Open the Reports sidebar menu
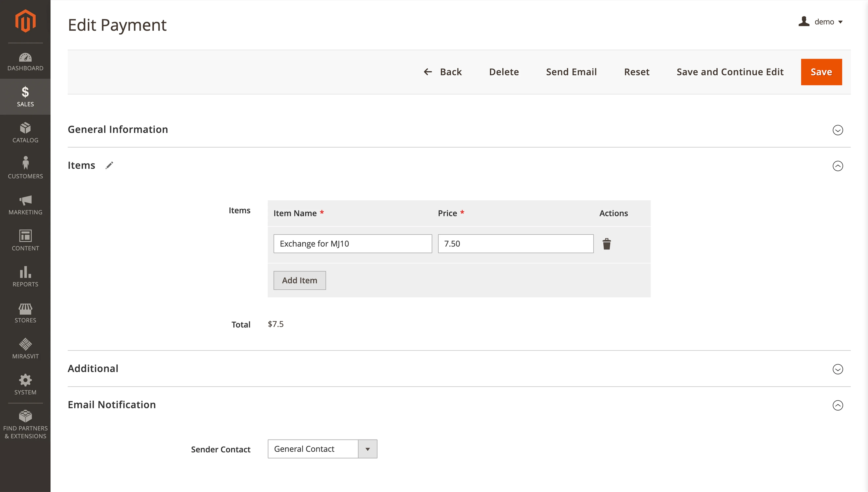 tap(25, 276)
